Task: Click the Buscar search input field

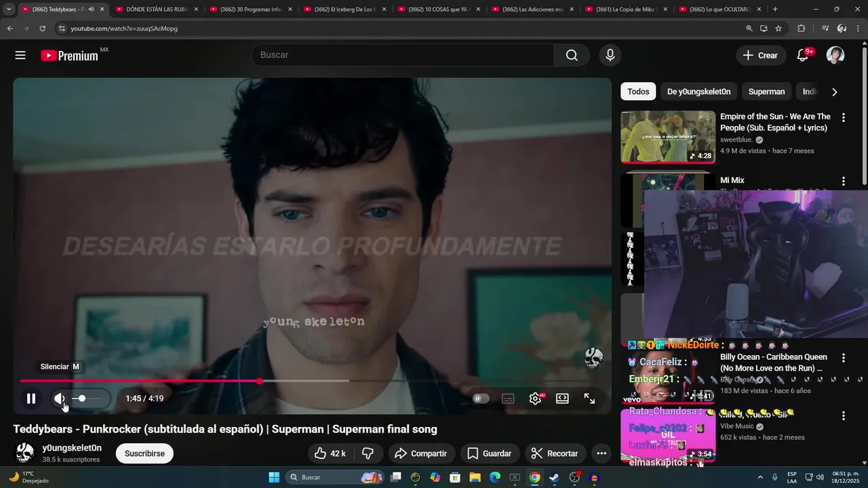Action: (403, 55)
